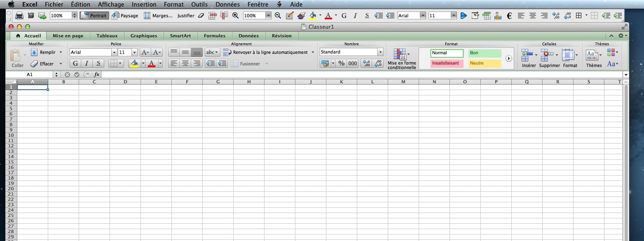Click the printer icon in the toolbar
The height and width of the screenshot is (241, 644).
point(19,16)
